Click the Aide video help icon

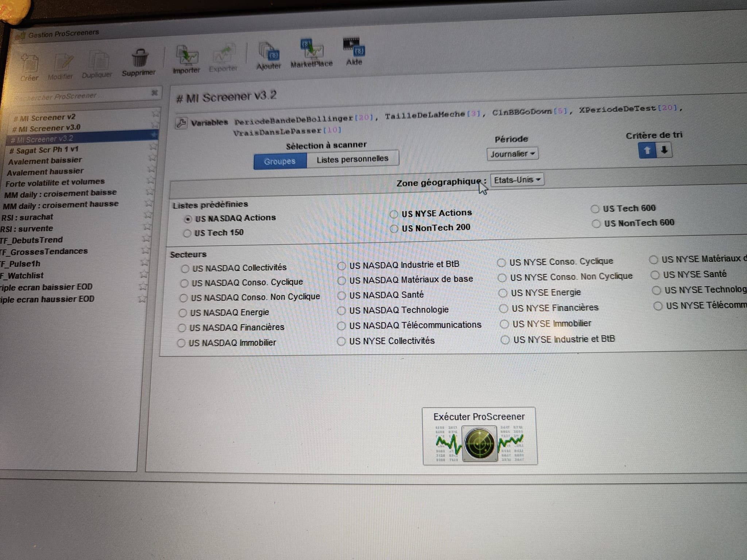click(x=354, y=47)
